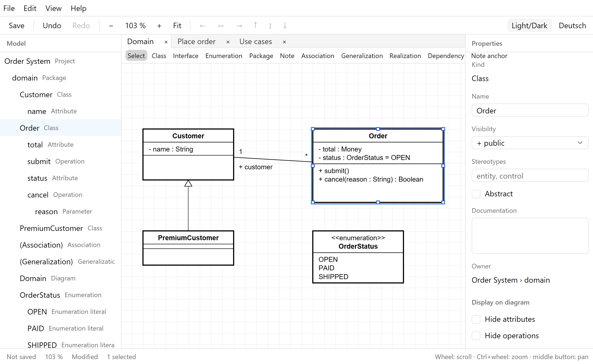The image size is (593, 364).
Task: Zoom in with the plus button
Action: tap(159, 26)
